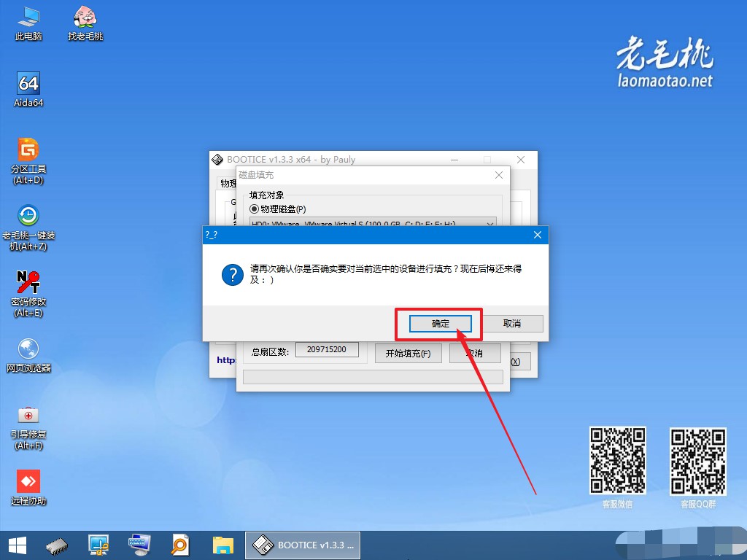
Task: Open the monitor network taskbar icon
Action: pos(98,545)
